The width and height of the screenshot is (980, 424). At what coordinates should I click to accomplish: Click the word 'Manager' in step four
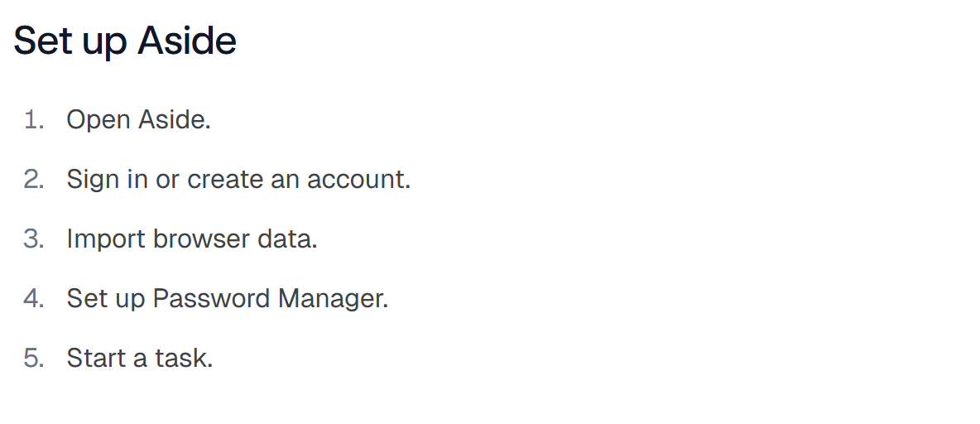pos(330,298)
